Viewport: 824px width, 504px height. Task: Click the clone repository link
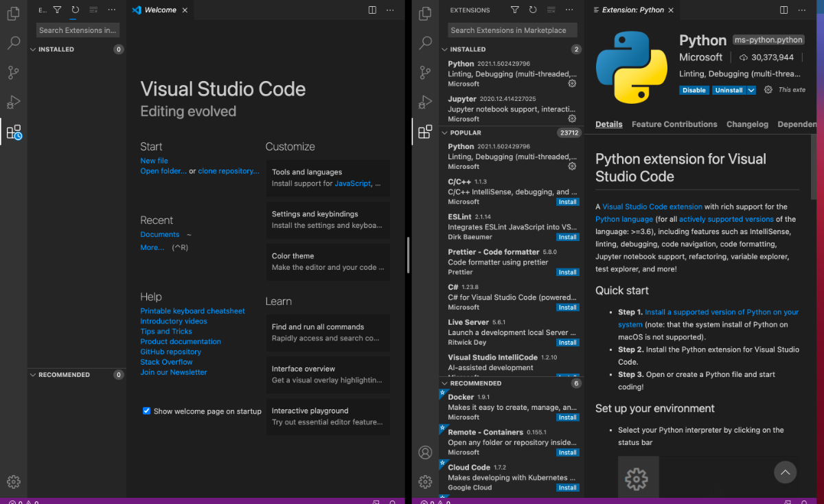[x=229, y=171]
